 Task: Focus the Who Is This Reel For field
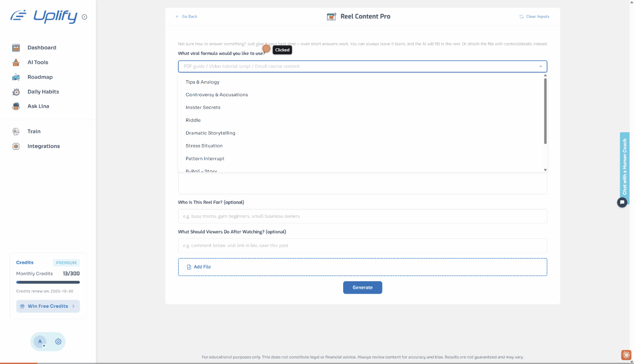click(x=362, y=216)
